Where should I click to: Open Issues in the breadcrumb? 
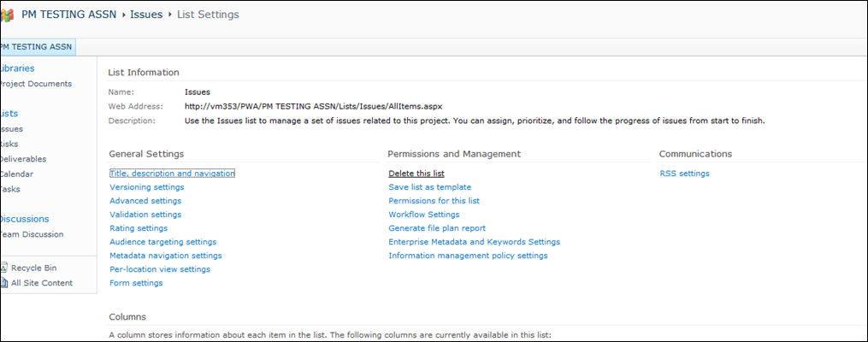click(x=146, y=15)
